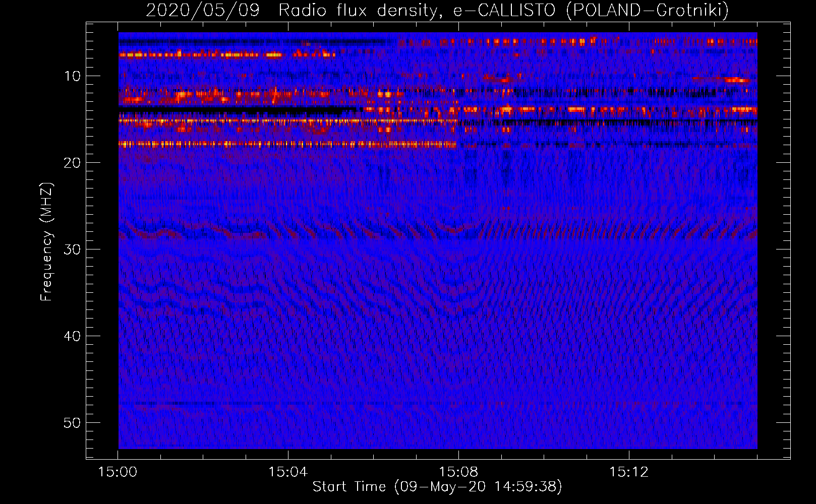This screenshot has height=504, width=816.
Task: Click the '15:08' time tick label
Action: pos(458,472)
